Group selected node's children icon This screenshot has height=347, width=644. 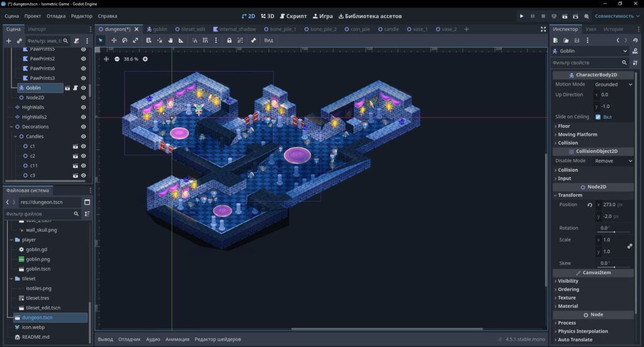[x=240, y=40]
